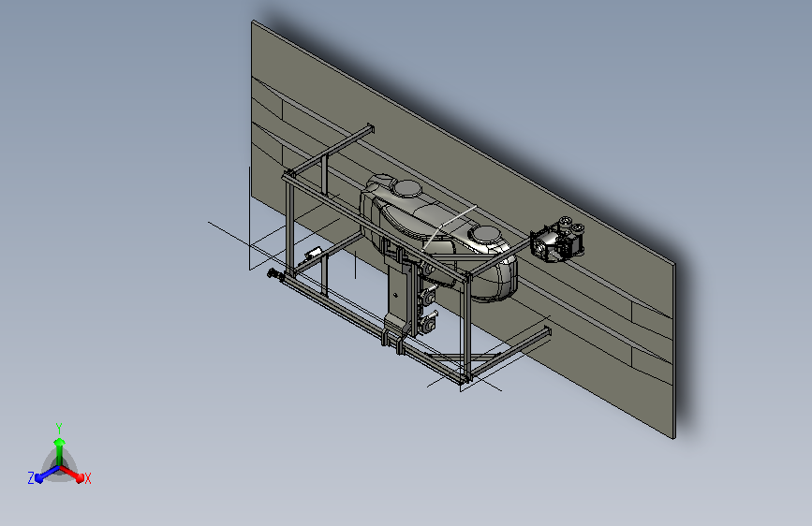812x526 pixels.
Task: Pick the top valve in the valve stack
Action: pyautogui.click(x=428, y=269)
